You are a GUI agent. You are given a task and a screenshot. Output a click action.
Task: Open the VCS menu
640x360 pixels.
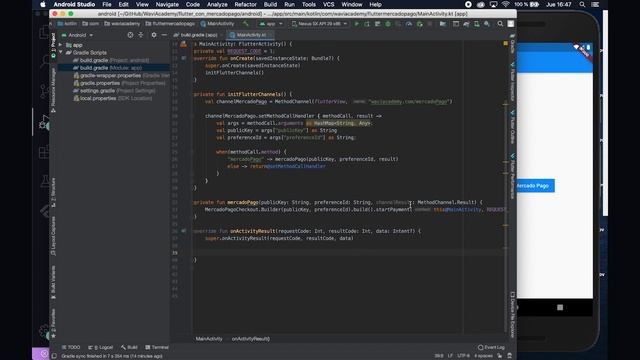(329, 4)
